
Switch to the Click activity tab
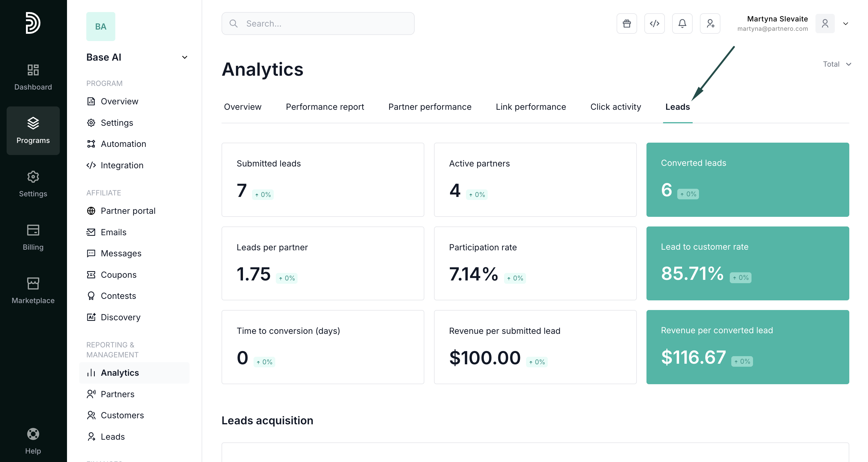615,107
